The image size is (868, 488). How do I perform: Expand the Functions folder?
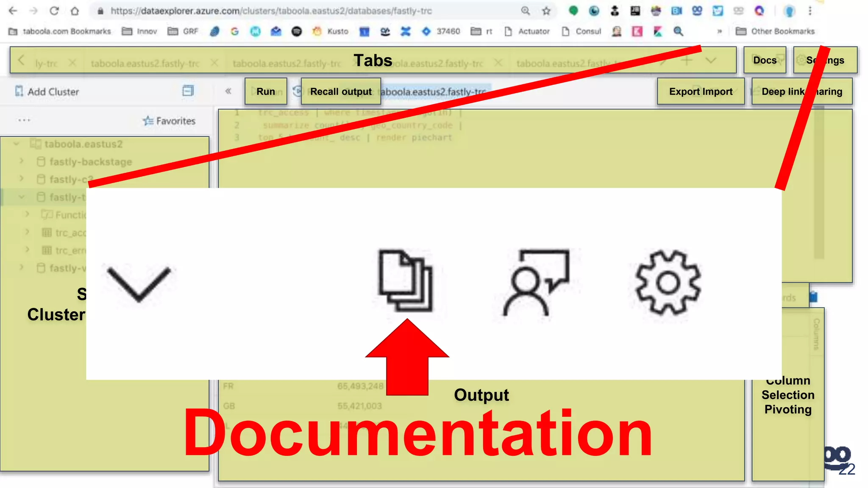pyautogui.click(x=27, y=214)
